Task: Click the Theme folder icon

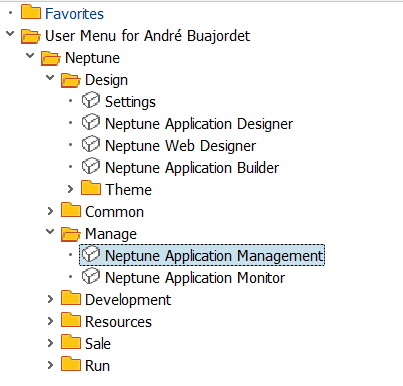Action: 91,188
